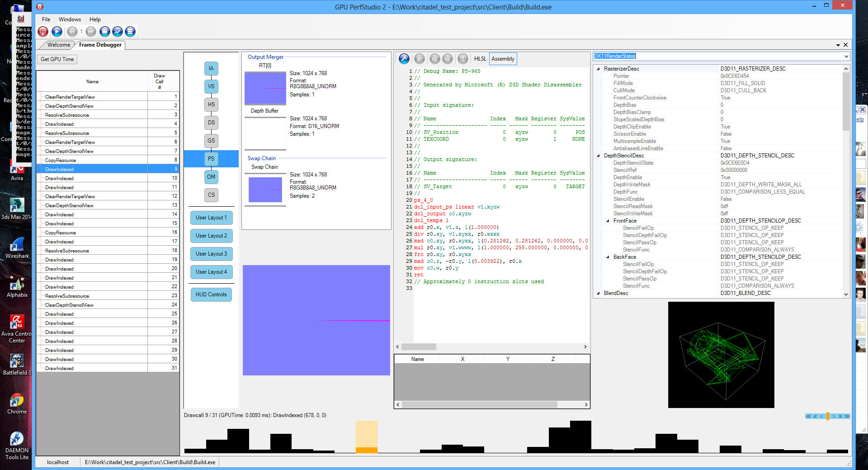Click the triple-right chevron timeline zoom control

[x=847, y=416]
